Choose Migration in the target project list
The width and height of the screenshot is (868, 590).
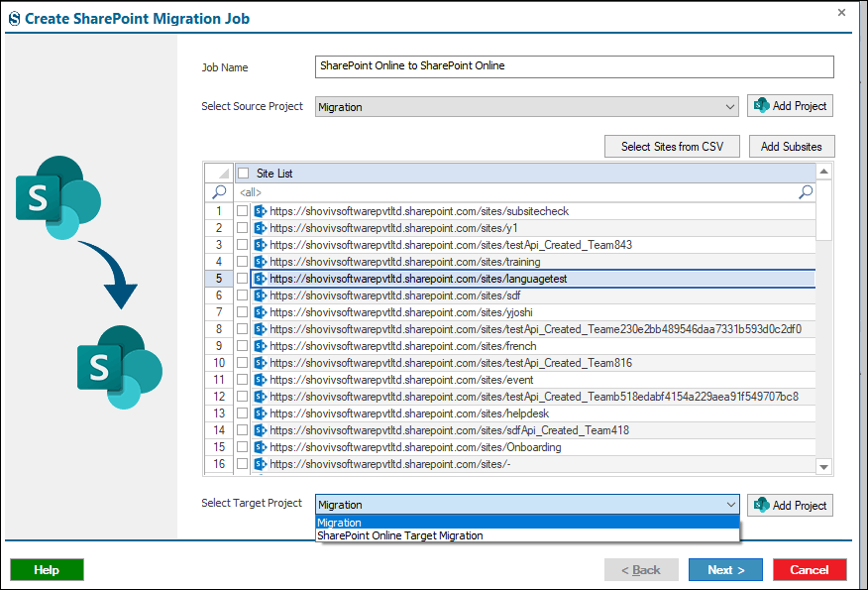click(527, 523)
